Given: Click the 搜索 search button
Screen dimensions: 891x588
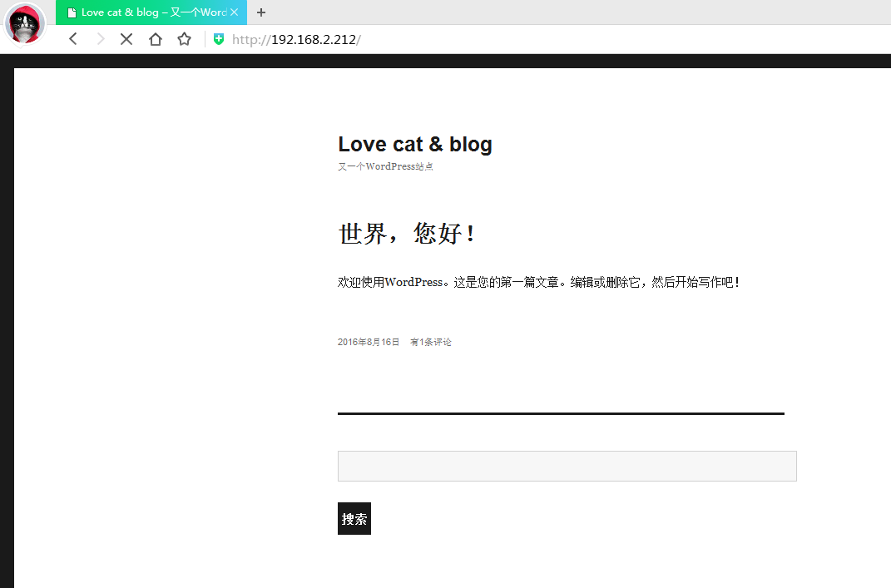Looking at the screenshot, I should [354, 519].
